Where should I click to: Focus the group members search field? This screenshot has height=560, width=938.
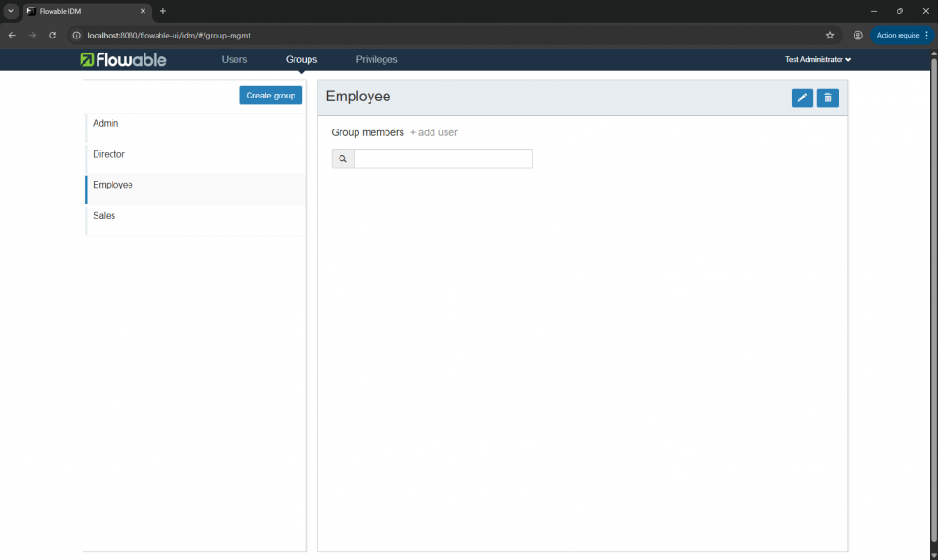443,159
